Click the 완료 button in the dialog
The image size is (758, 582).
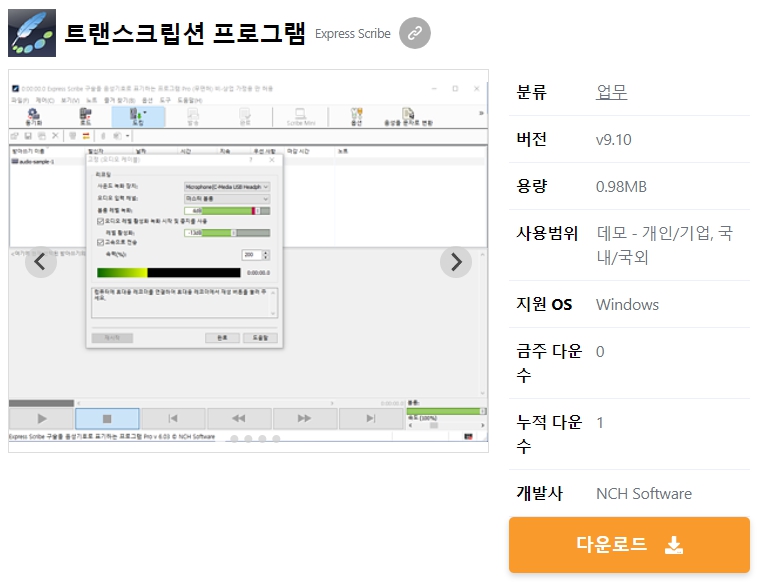click(222, 337)
